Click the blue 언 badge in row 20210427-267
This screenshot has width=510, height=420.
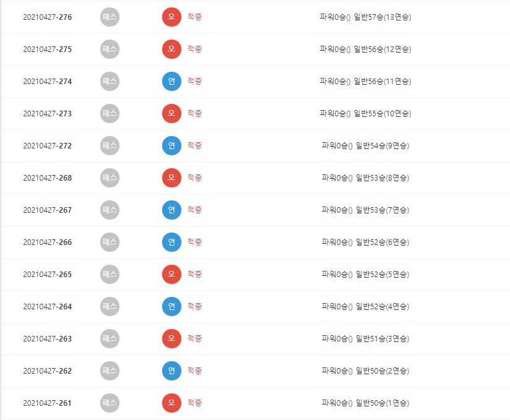171,210
